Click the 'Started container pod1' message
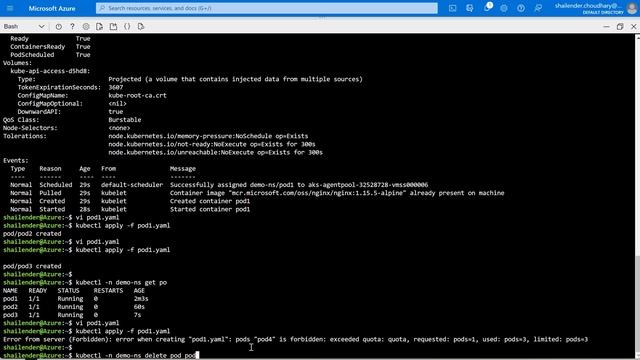This screenshot has width=640, height=360. [x=210, y=209]
